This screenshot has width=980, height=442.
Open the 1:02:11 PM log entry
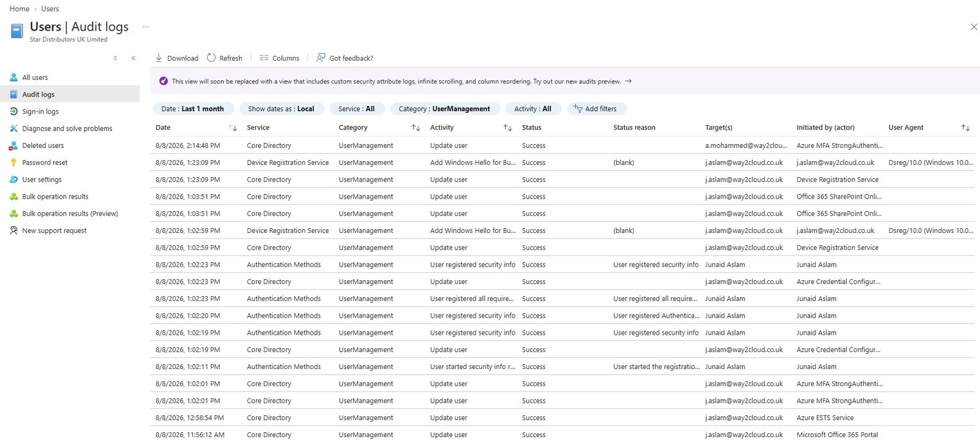pyautogui.click(x=562, y=367)
